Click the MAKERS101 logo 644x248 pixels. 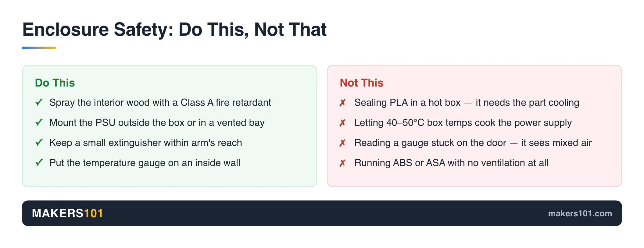coord(67,213)
